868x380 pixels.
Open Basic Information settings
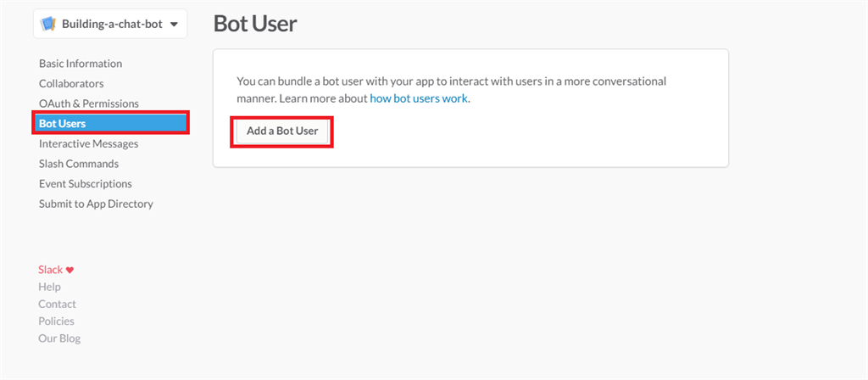81,64
